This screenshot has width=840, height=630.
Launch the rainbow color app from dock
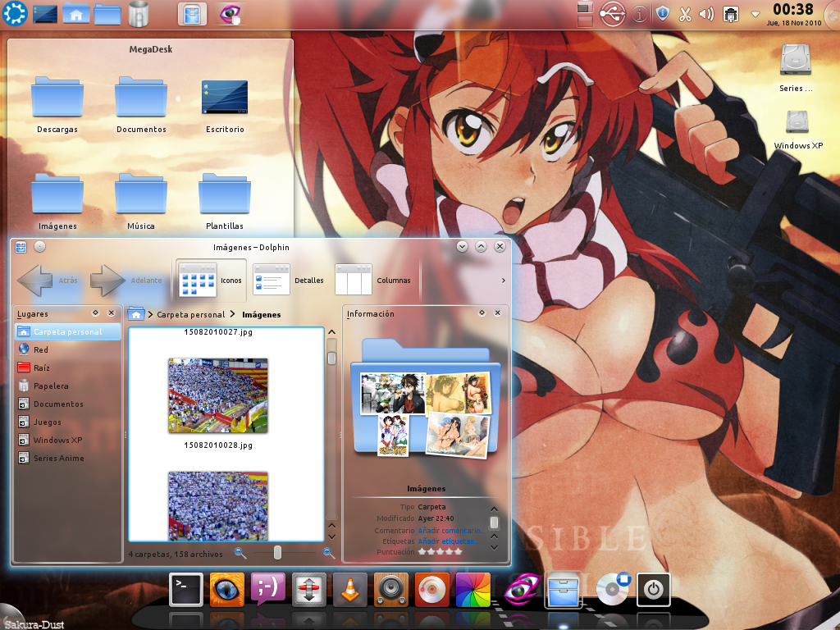(x=473, y=589)
